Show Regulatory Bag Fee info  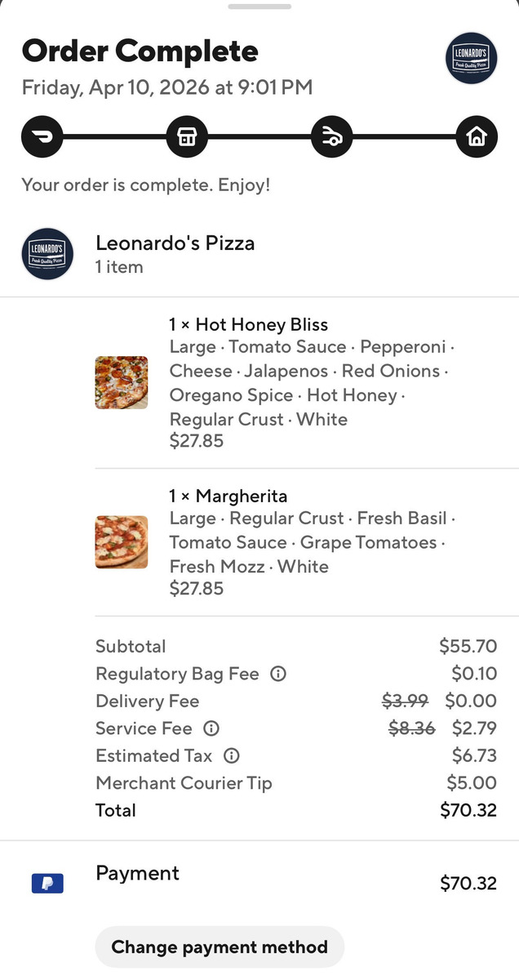pyautogui.click(x=278, y=674)
